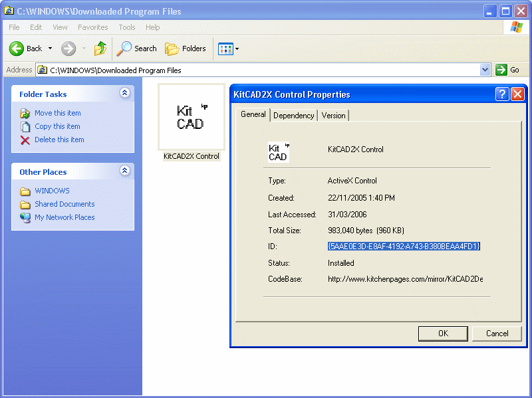Screen dimensions: 532x398
Task: Open the View menu
Action: pos(60,27)
